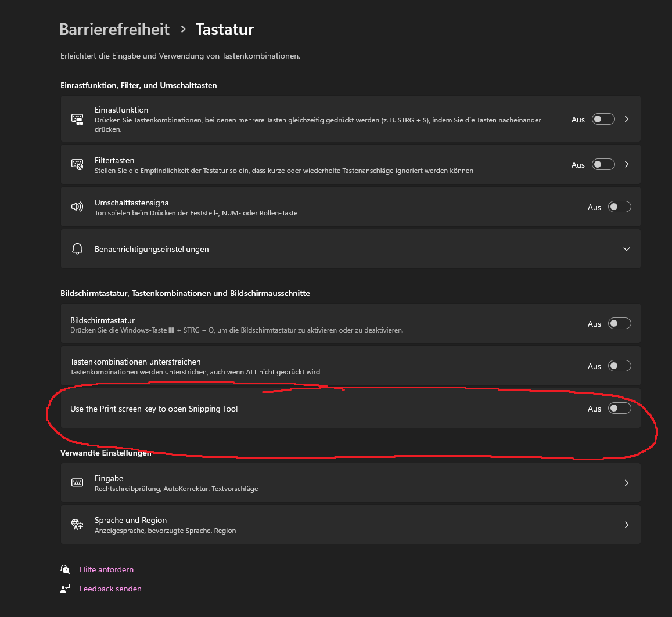Open Einrastfunktion details via its arrow
672x617 pixels.
[x=627, y=119]
